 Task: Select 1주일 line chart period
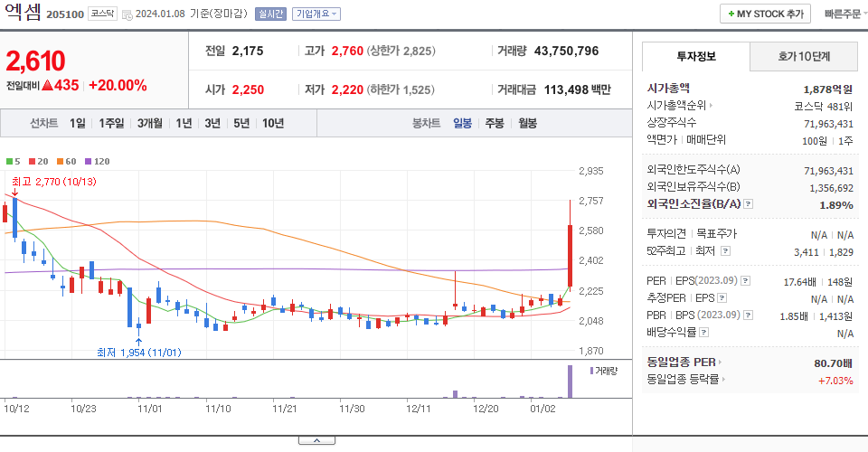tap(111, 123)
